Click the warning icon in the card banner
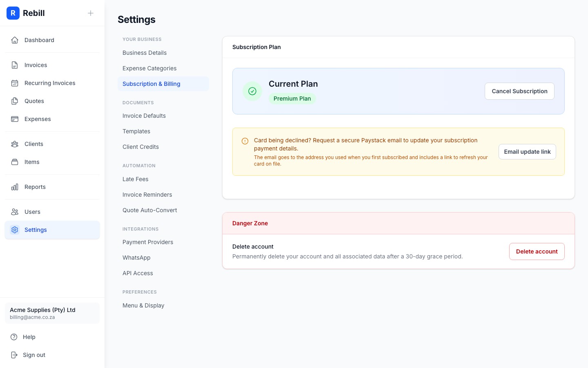Screen dimensions: 588x368 coord(245,141)
